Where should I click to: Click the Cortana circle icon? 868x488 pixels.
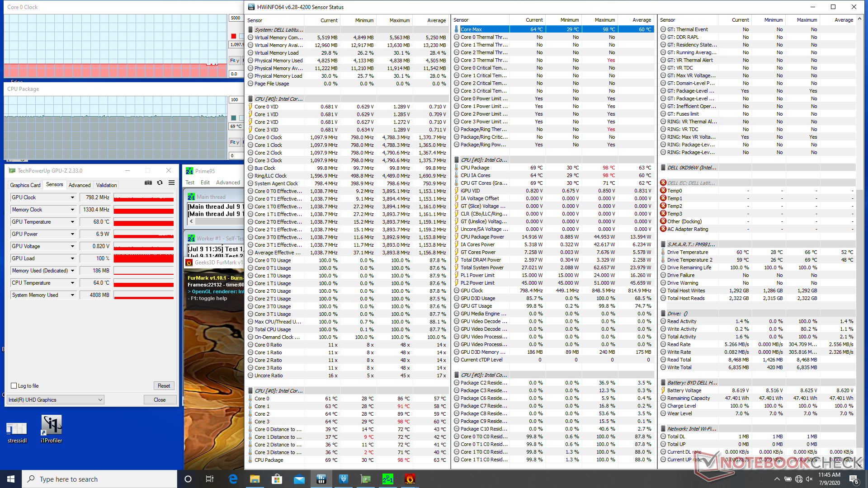click(x=188, y=479)
